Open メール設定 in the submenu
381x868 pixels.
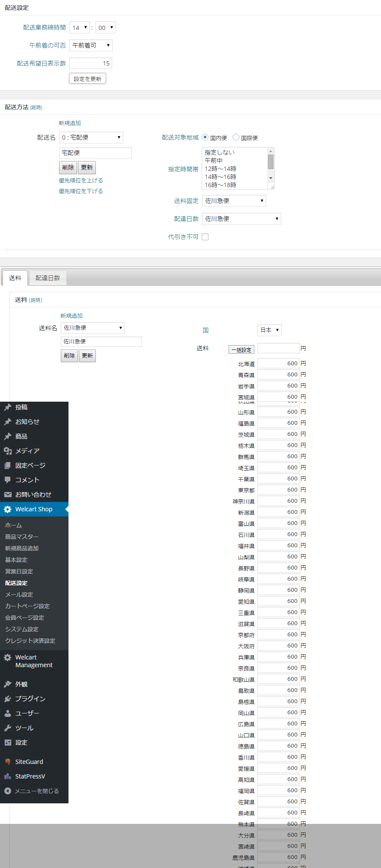pyautogui.click(x=19, y=594)
